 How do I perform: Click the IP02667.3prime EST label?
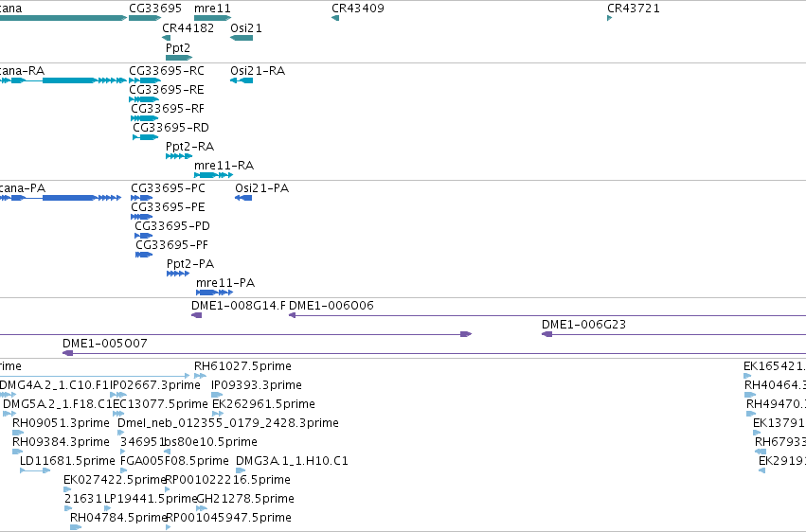click(x=155, y=385)
